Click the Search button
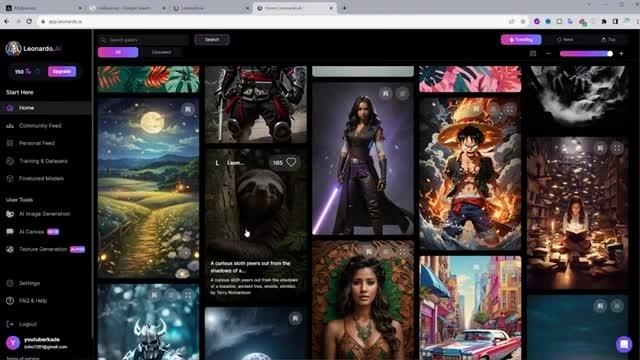Viewport: 640px width, 360px height. [212, 40]
